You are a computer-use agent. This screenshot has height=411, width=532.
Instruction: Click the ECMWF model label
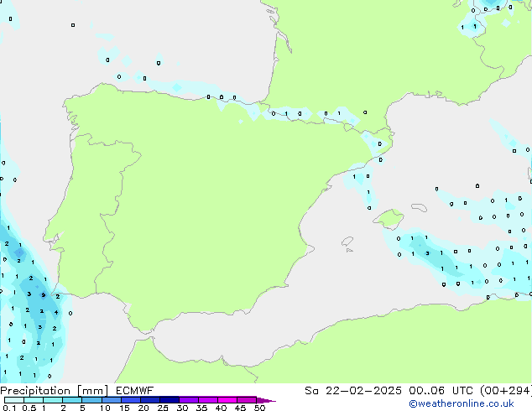135,391
